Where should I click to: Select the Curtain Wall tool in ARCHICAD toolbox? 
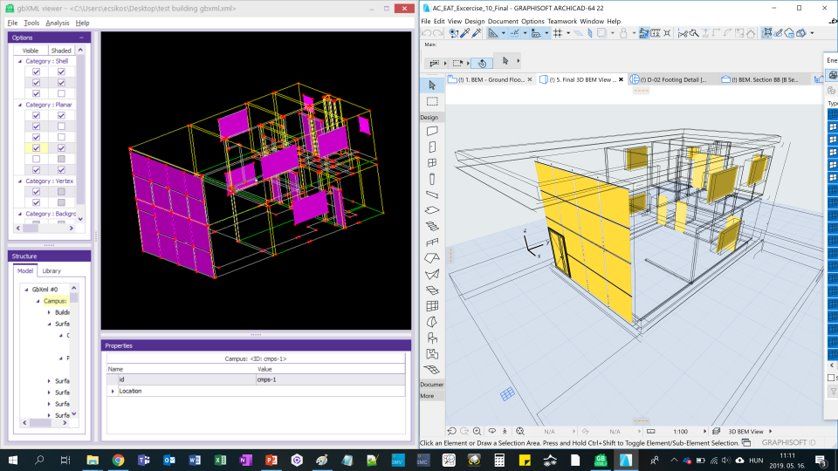[432, 306]
